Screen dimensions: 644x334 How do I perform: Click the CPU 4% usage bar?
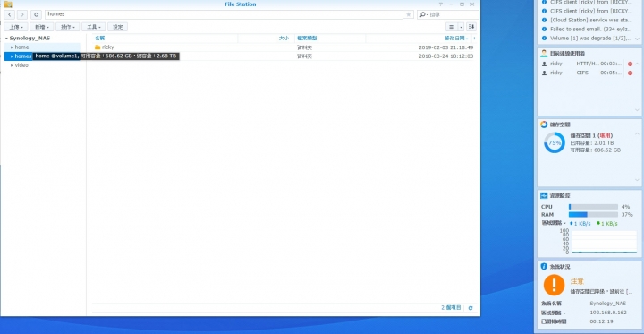(593, 207)
